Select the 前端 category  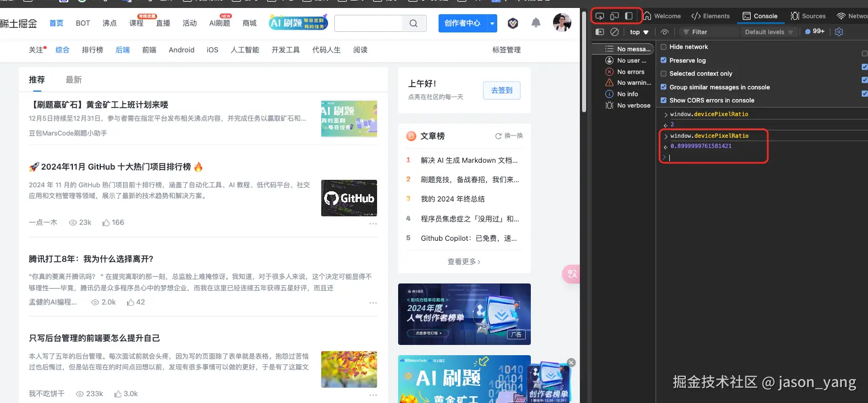click(x=149, y=50)
